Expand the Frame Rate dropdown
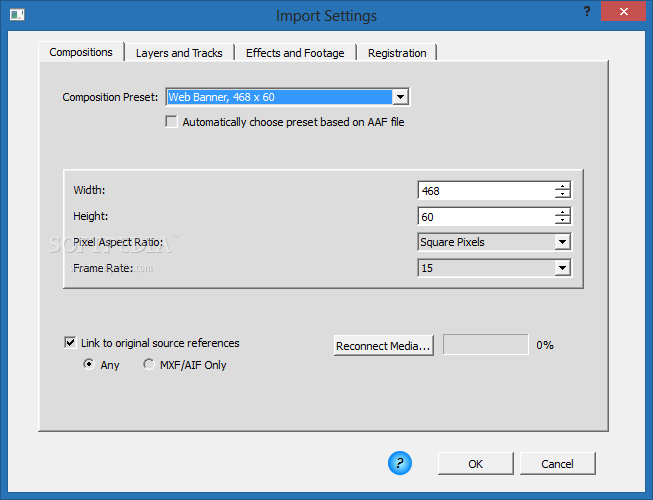 [562, 268]
